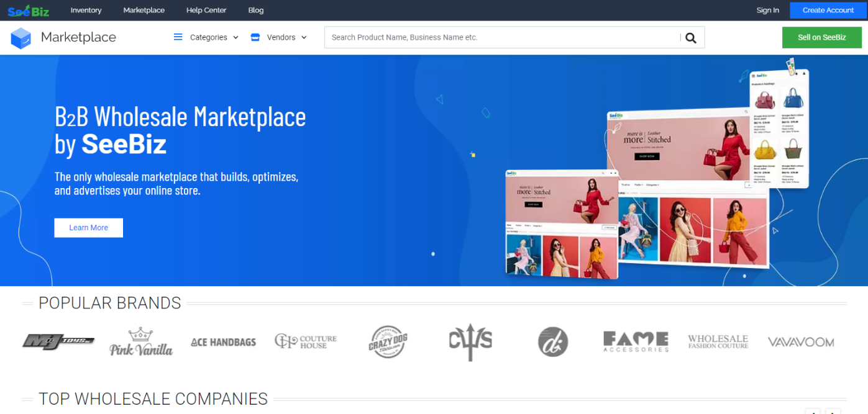Open the MJ Toys brand logo
868x414 pixels.
click(x=58, y=341)
